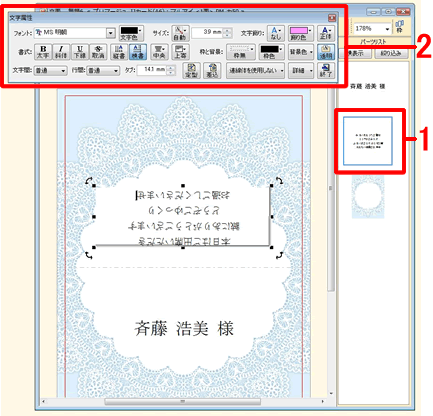Click the horizontal scrollbar thumb

pyautogui.click(x=182, y=402)
